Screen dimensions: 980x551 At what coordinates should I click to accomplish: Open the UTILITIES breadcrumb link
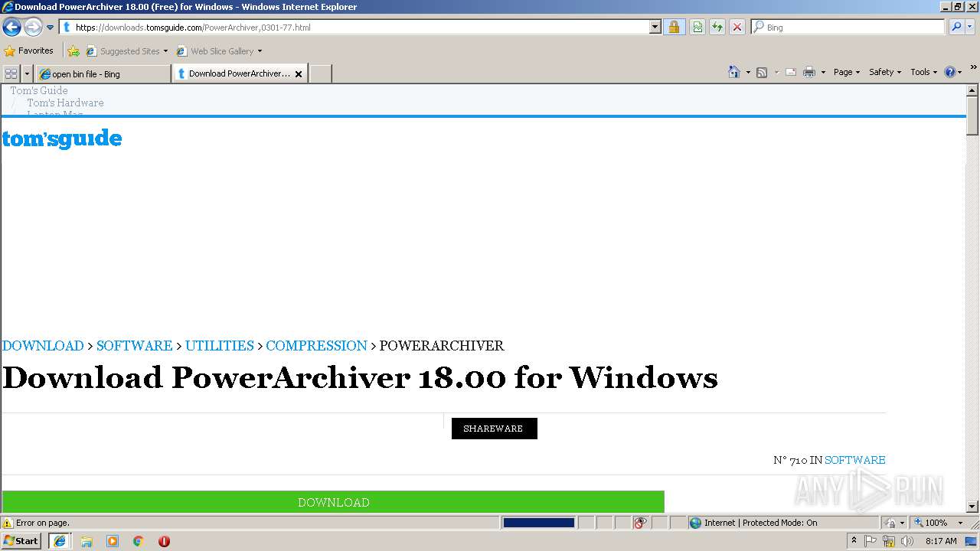tap(219, 346)
